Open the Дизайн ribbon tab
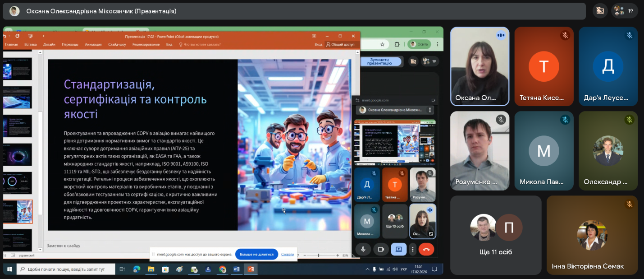 tap(49, 44)
